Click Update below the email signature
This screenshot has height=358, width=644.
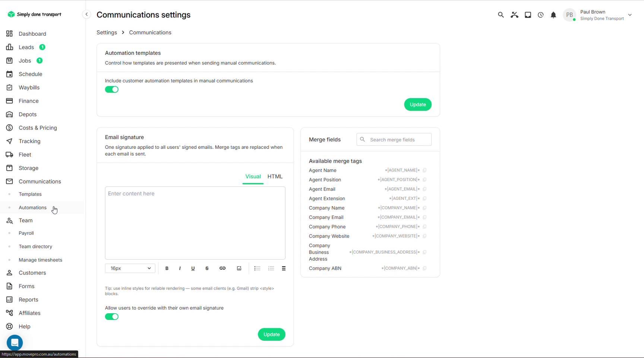coord(271,335)
